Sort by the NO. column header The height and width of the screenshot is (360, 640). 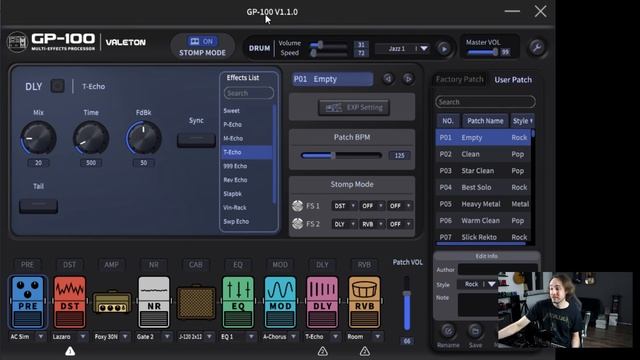tap(448, 121)
